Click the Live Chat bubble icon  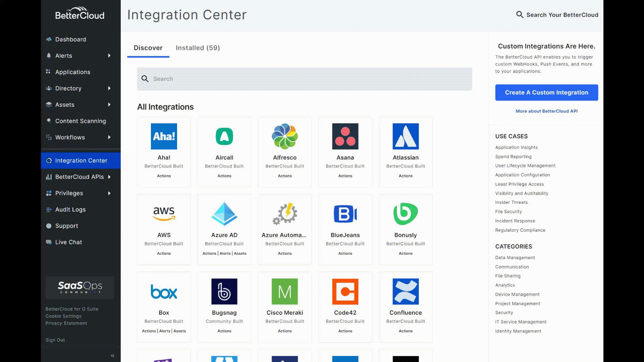(x=49, y=242)
